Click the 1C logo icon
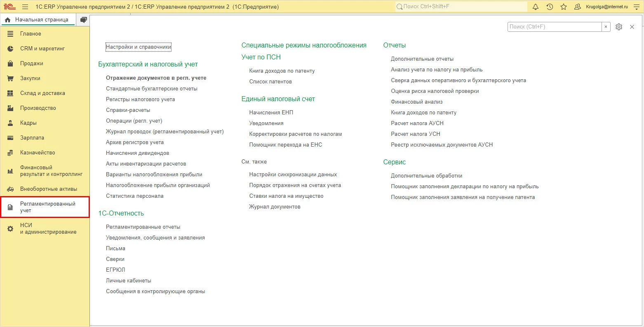 (9, 7)
